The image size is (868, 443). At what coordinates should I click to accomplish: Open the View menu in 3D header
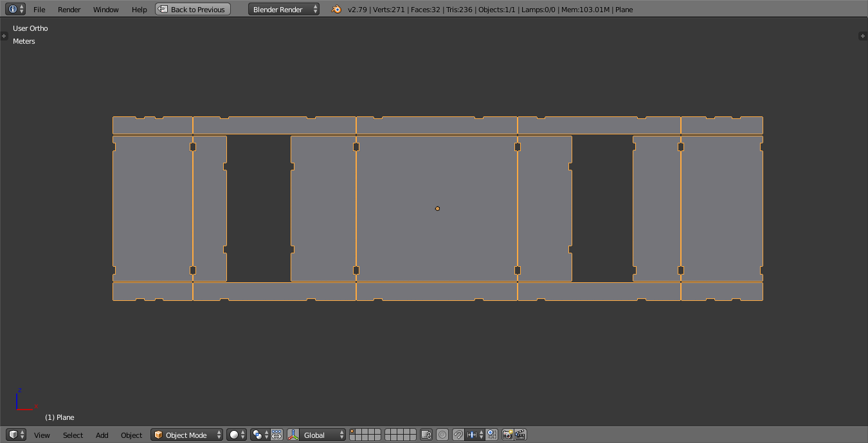coord(42,435)
